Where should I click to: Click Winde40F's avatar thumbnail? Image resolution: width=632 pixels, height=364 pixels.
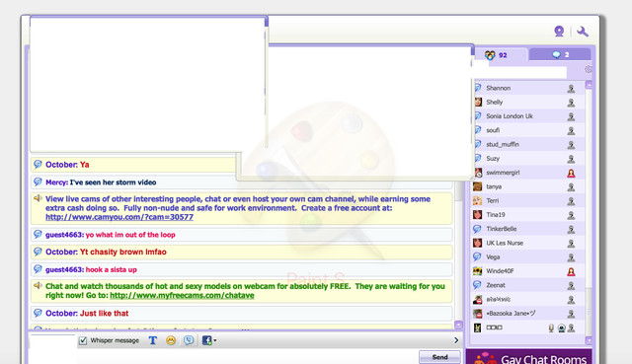[x=478, y=271]
